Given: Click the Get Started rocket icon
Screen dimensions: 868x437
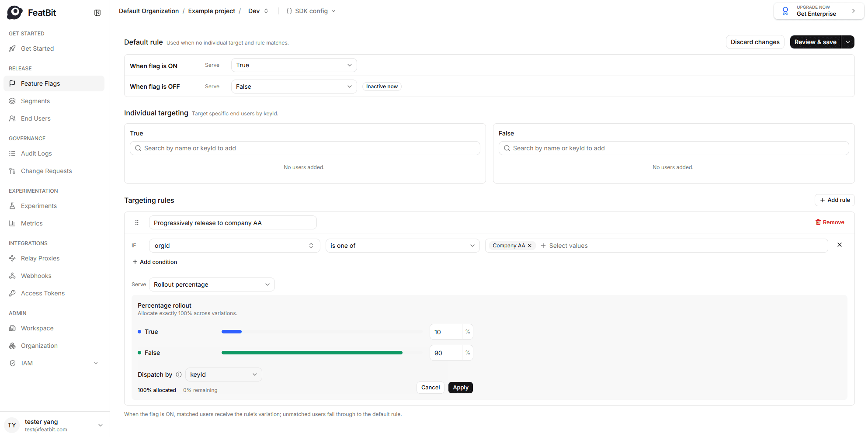Looking at the screenshot, I should pyautogui.click(x=12, y=49).
